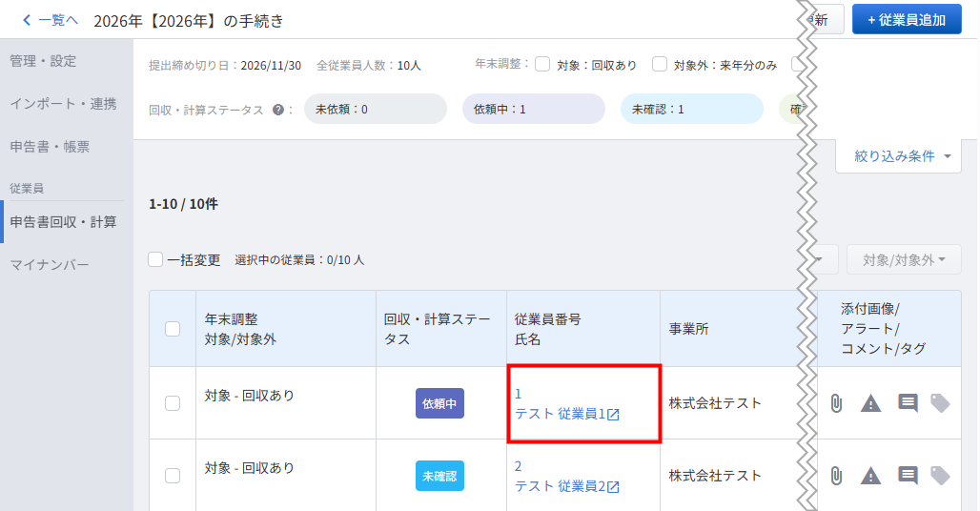Click alert triangle icon in first row
The width and height of the screenshot is (980, 511).
pyautogui.click(x=870, y=403)
